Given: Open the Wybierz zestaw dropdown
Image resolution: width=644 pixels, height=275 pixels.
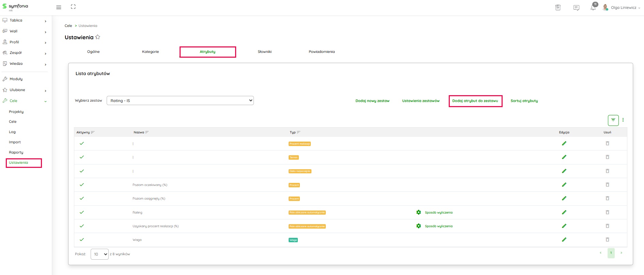Looking at the screenshot, I should (180, 101).
